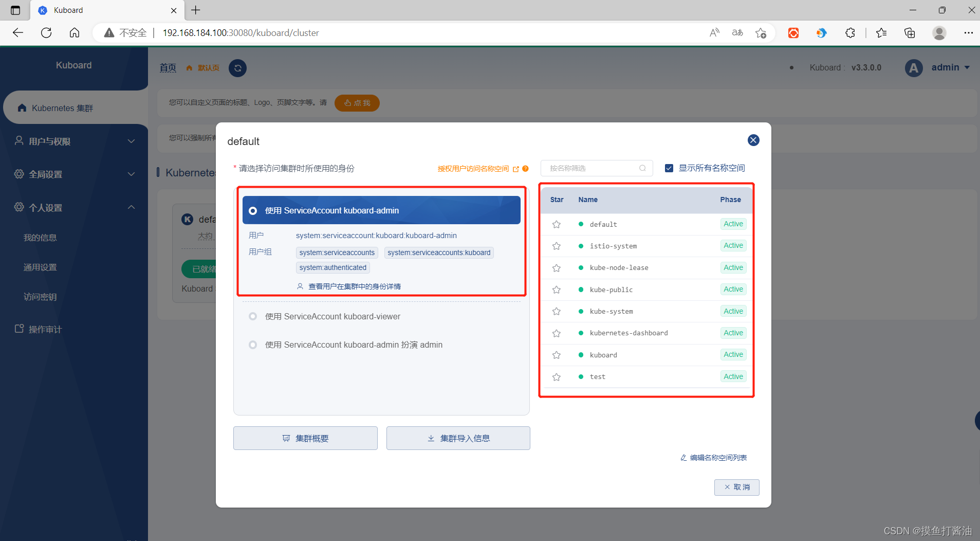Open 操作审计 menu item

click(x=39, y=329)
